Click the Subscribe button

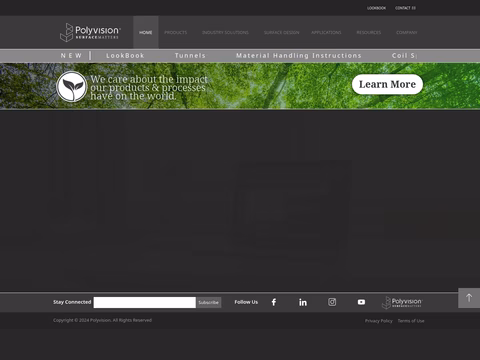pos(209,302)
